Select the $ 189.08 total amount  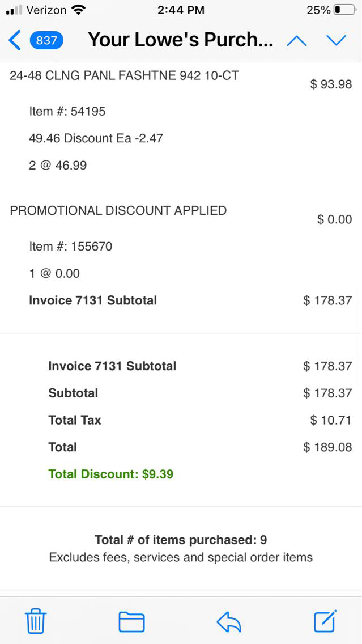(x=327, y=447)
